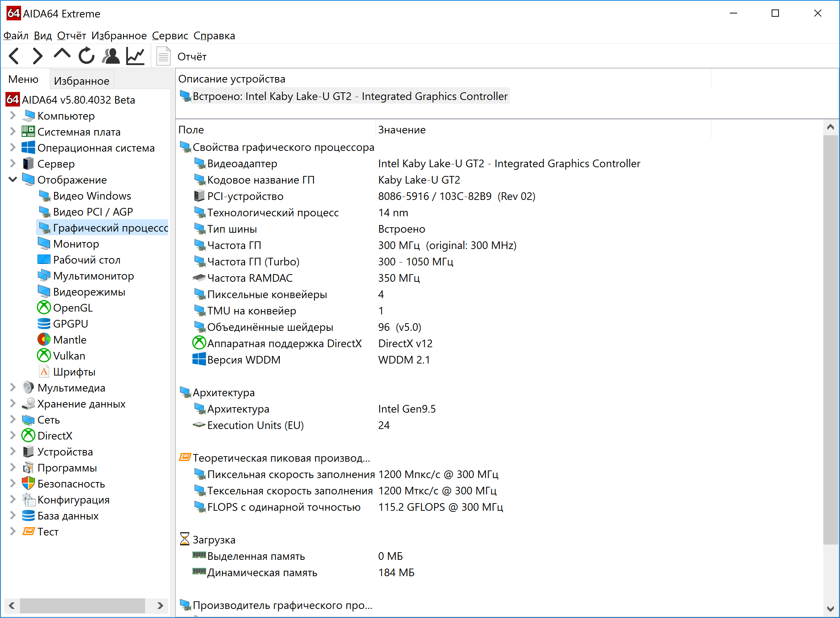Image resolution: width=840 pixels, height=618 pixels.
Task: Click the Mantle icon in tree
Action: tap(44, 340)
